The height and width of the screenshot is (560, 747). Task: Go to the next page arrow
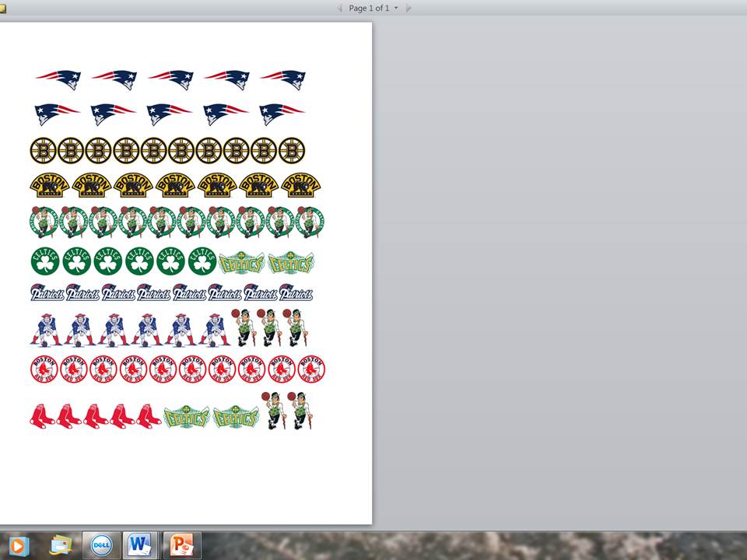click(409, 8)
